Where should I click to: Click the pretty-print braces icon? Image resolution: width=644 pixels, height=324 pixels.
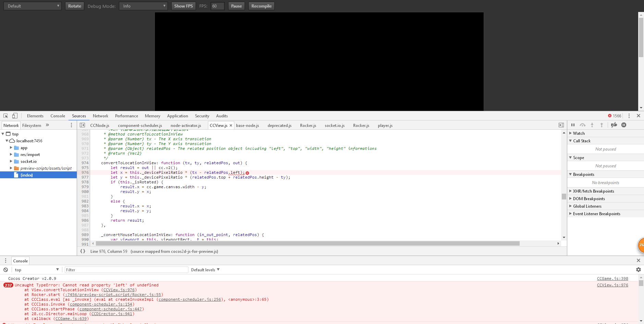coord(83,251)
